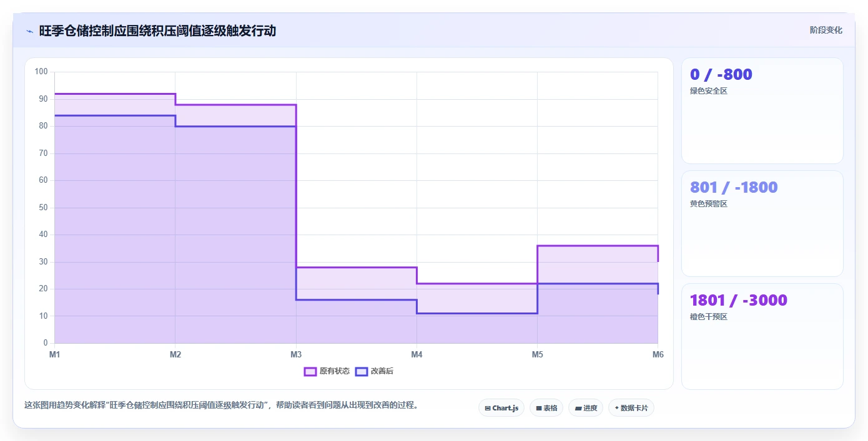Click the 100 y-axis value
Screen dimensions: 868x441
[41, 72]
